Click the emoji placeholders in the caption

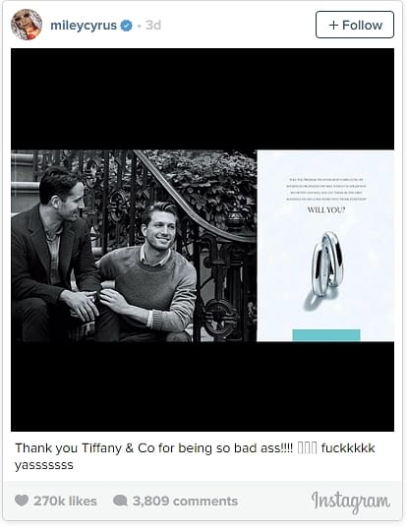coord(307,448)
